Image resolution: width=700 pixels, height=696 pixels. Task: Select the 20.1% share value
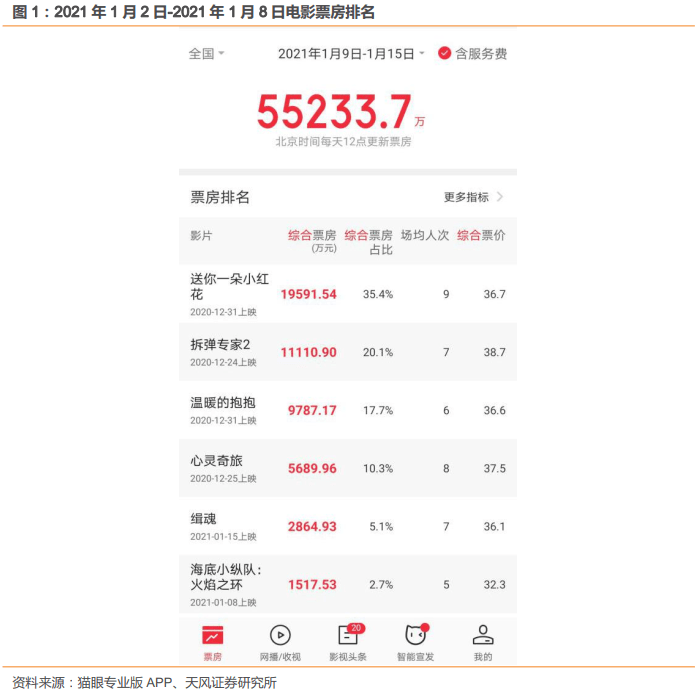(378, 352)
